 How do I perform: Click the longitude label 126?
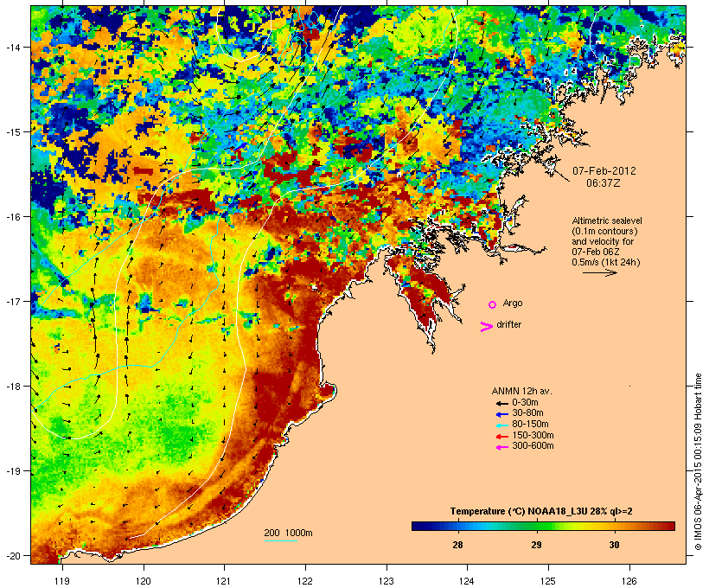click(629, 581)
